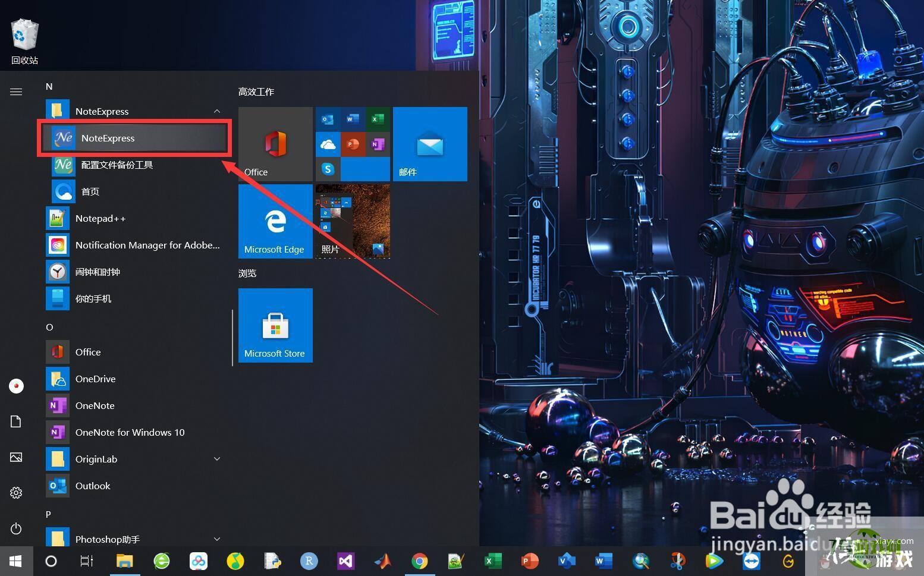
Task: Open Office from the app list
Action: tap(134, 352)
